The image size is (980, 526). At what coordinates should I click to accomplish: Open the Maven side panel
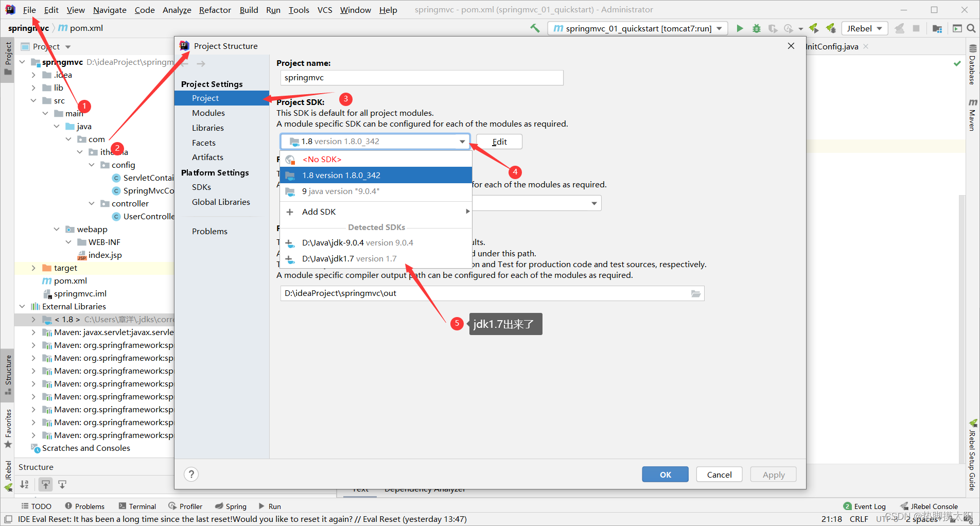tap(972, 115)
